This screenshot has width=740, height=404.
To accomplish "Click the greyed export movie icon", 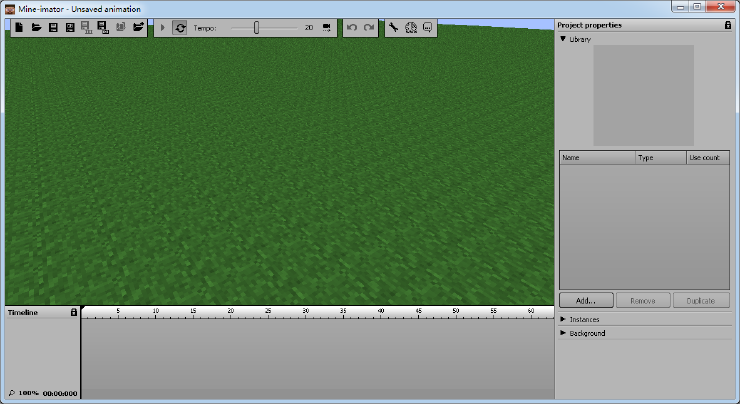I will (86, 27).
